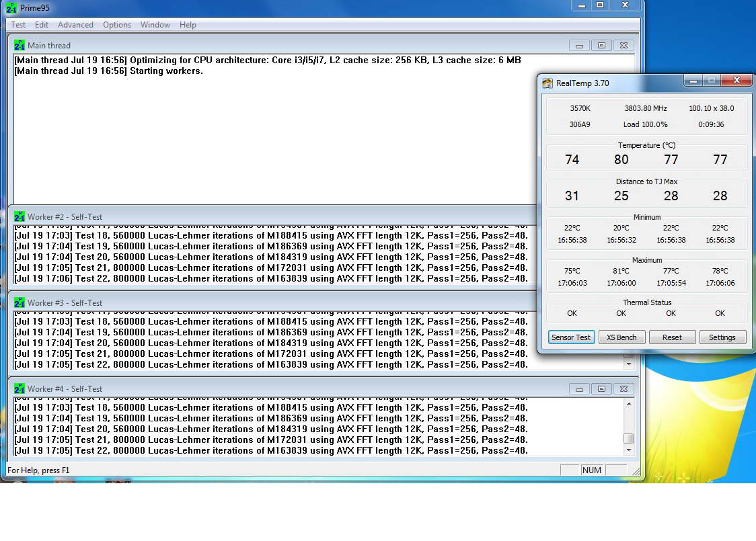Click the 100.10 x 38.0 multiplier value
This screenshot has width=756, height=541.
tap(711, 108)
